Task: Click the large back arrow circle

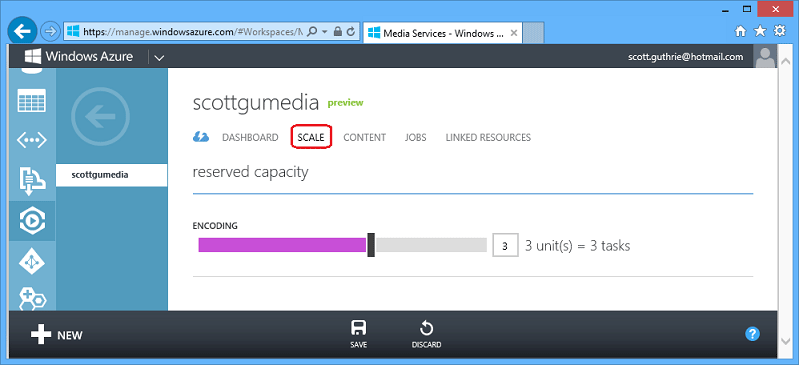Action: (100, 117)
